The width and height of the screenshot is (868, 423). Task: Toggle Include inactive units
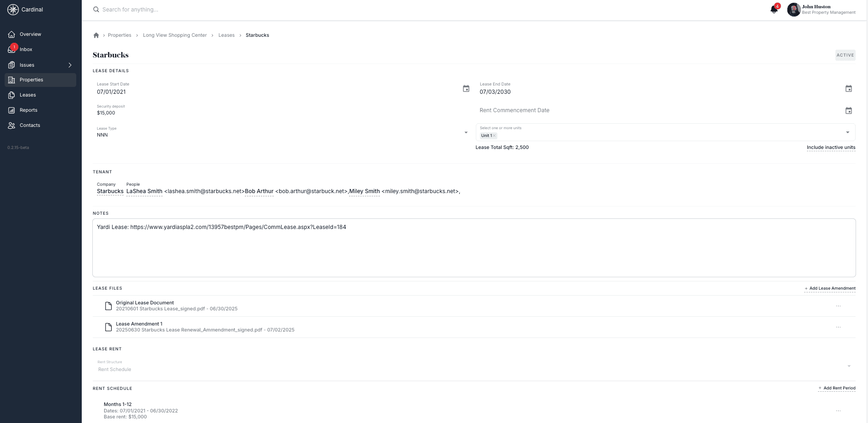point(831,147)
